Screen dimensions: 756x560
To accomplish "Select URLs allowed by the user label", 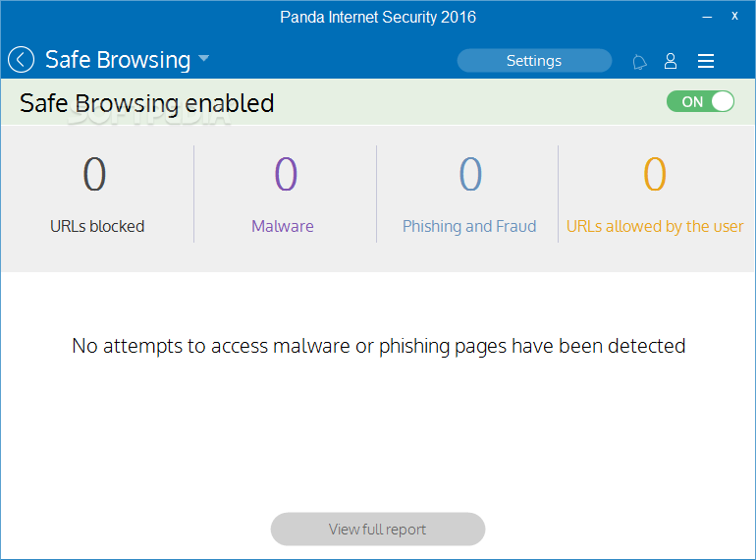I will [x=655, y=226].
